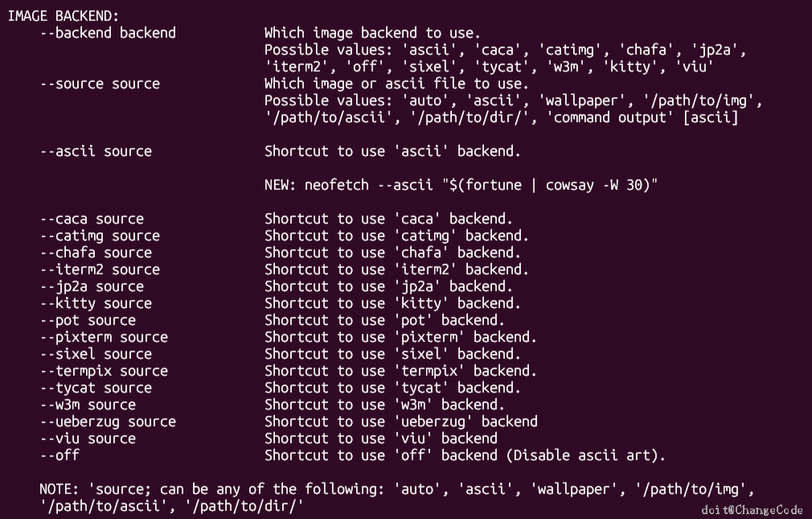Click the --iterm2 source flag

tap(100, 270)
